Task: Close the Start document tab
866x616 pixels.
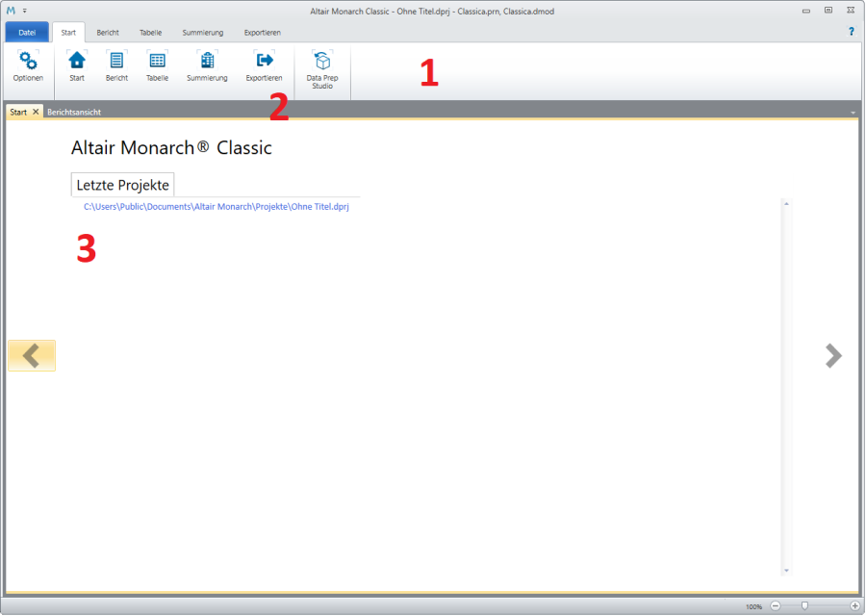Action: pyautogui.click(x=36, y=112)
